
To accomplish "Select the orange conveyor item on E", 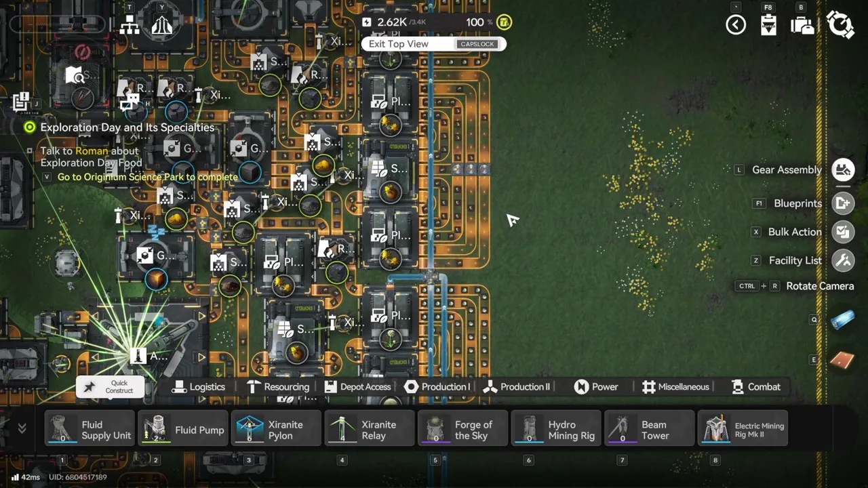I will click(x=842, y=360).
